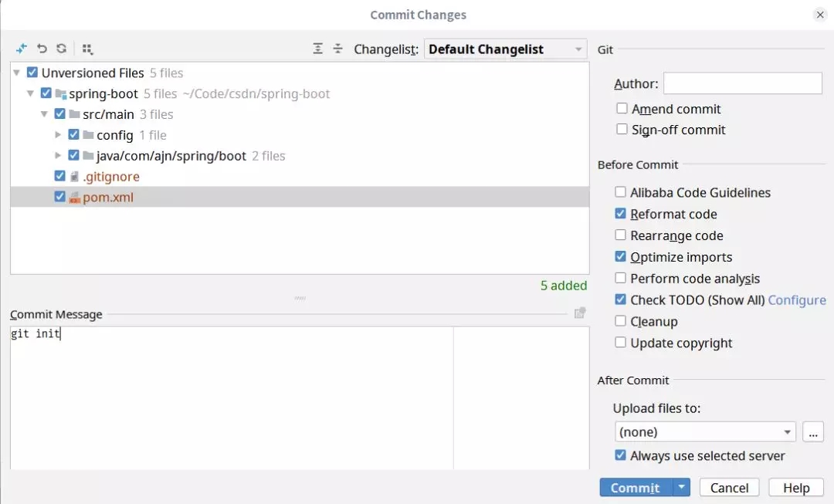Screen dimensions: 834x504
Task: Uncheck the pom.xml checkbox
Action: coord(60,197)
